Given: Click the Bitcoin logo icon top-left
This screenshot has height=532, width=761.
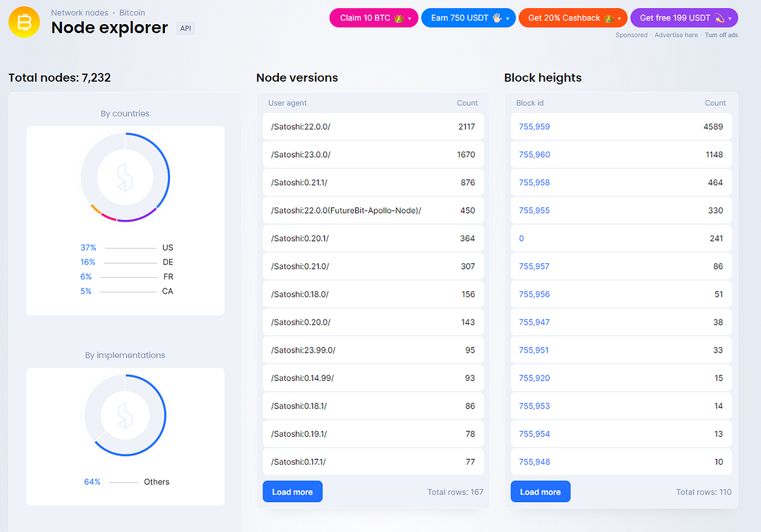Looking at the screenshot, I should tap(23, 22).
